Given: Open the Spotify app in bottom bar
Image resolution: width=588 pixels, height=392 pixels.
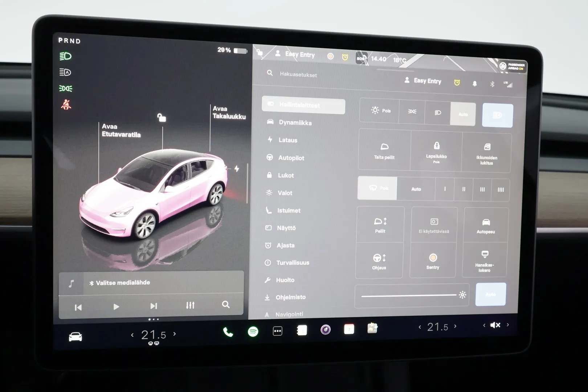Looking at the screenshot, I should 253,331.
